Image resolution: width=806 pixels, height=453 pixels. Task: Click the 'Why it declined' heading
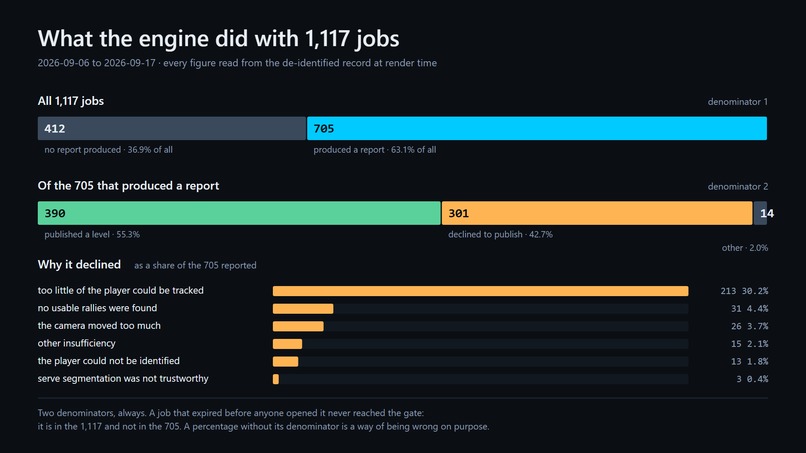tap(79, 264)
